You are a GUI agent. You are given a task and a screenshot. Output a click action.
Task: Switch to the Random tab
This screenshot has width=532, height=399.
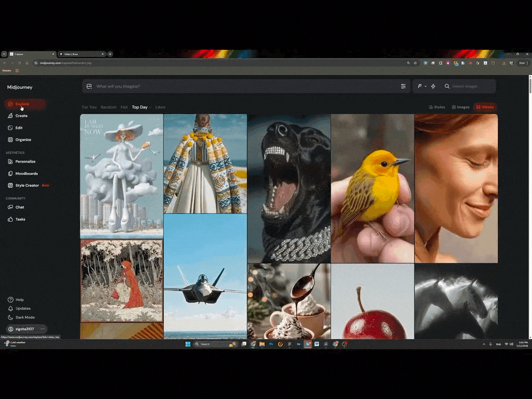tap(108, 107)
